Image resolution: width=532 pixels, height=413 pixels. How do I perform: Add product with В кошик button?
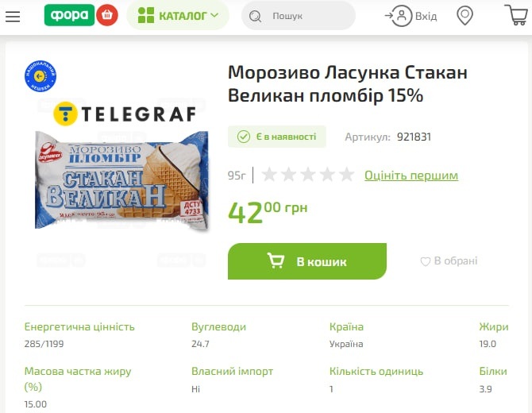coord(307,261)
